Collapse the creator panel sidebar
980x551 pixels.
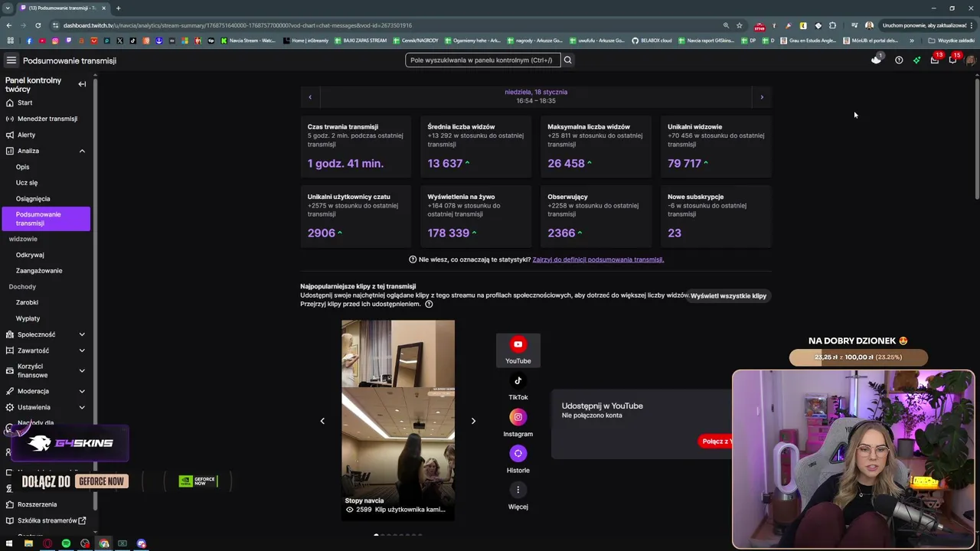[82, 84]
